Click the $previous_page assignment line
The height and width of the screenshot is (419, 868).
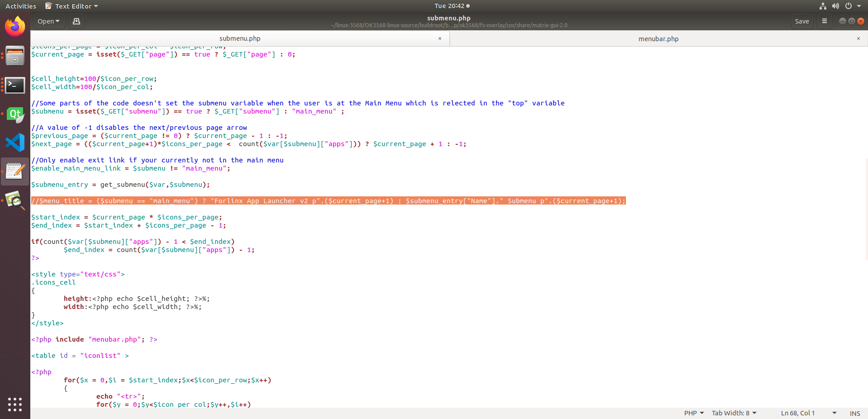click(x=159, y=136)
